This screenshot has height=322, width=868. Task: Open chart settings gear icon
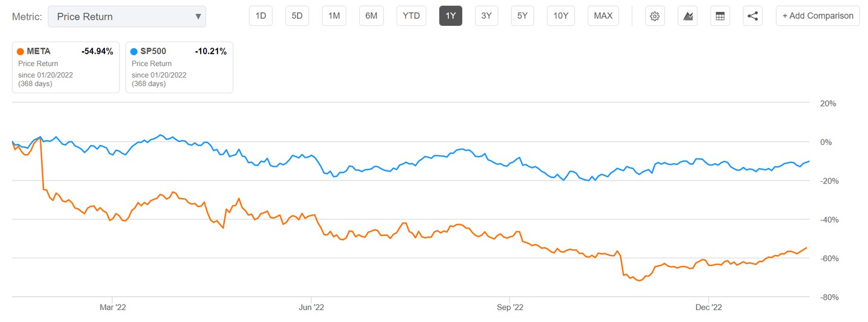coord(655,16)
